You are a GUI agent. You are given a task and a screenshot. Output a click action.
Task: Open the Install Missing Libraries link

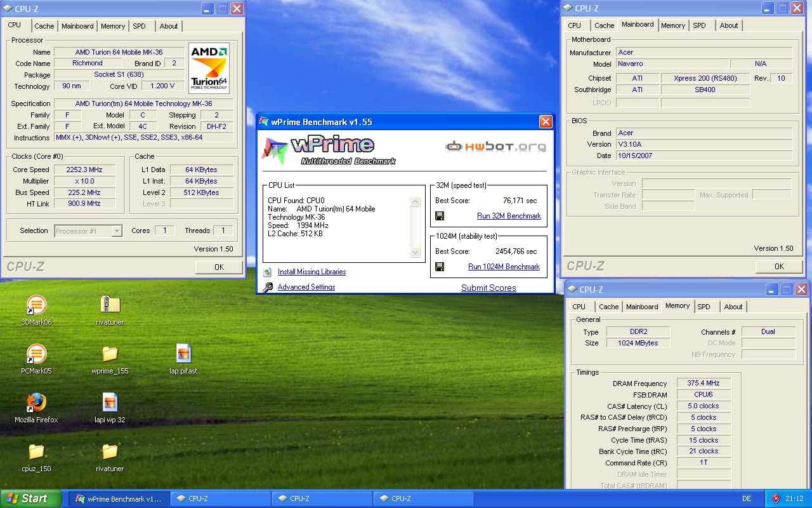[x=311, y=272]
